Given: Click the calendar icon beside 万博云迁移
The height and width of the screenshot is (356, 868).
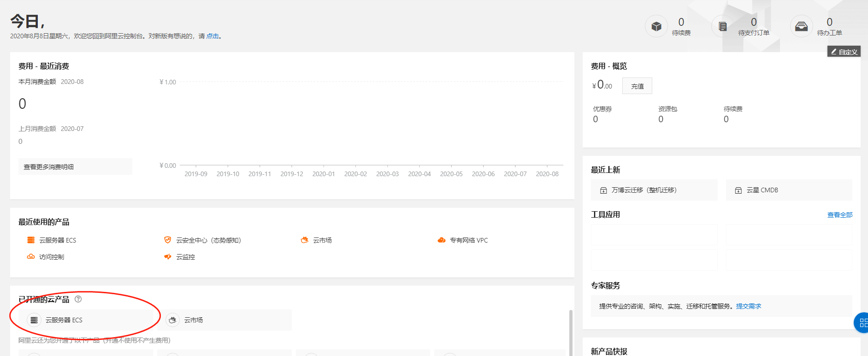Looking at the screenshot, I should 603,190.
